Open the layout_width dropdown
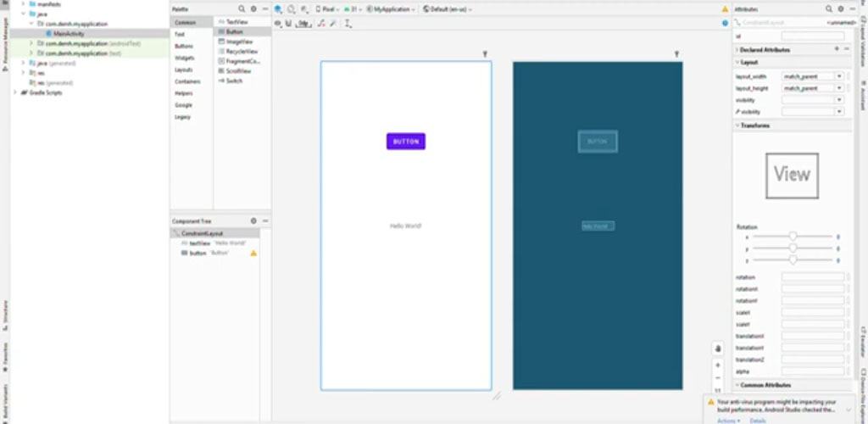Image resolution: width=868 pixels, height=424 pixels. (x=839, y=76)
